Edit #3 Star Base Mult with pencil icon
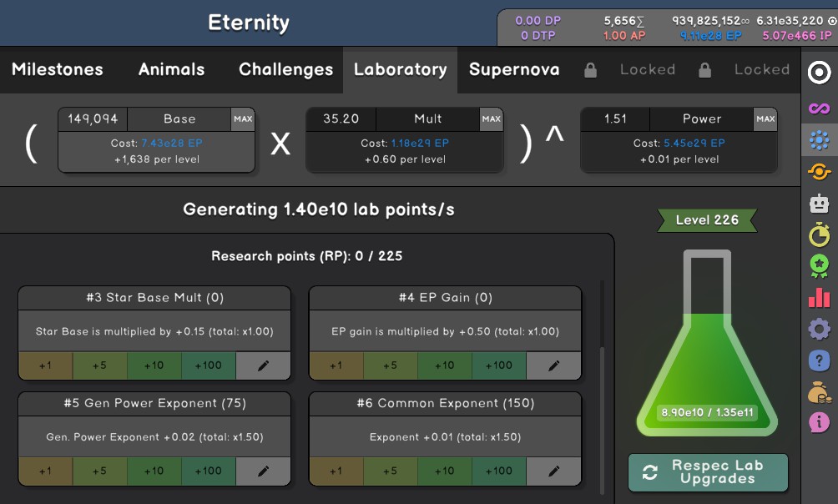 (x=264, y=365)
